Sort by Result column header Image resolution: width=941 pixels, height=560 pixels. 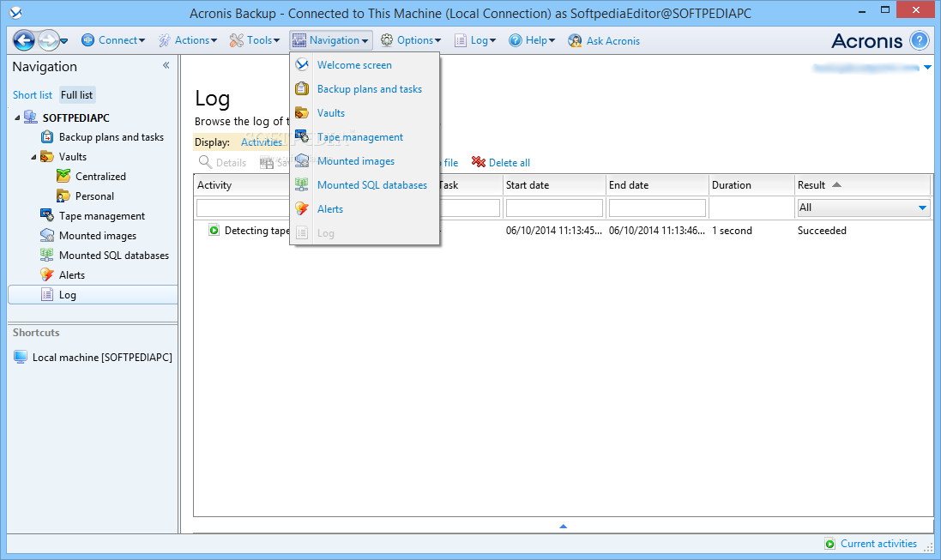pyautogui.click(x=862, y=185)
